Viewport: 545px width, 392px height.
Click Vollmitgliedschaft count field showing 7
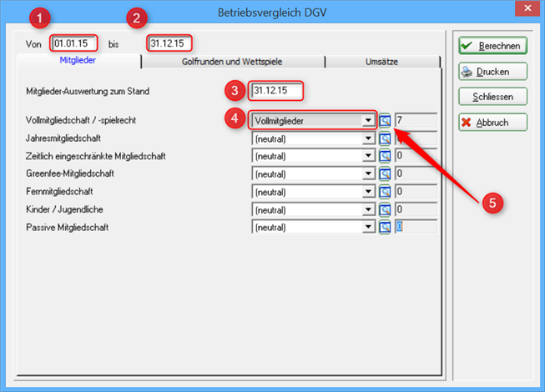pos(416,120)
